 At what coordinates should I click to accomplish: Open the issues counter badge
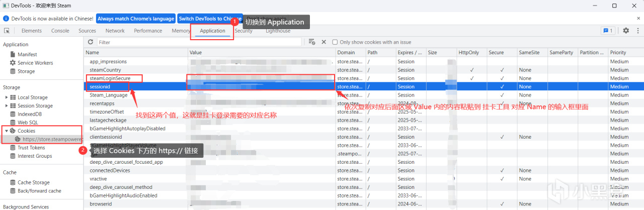[608, 31]
